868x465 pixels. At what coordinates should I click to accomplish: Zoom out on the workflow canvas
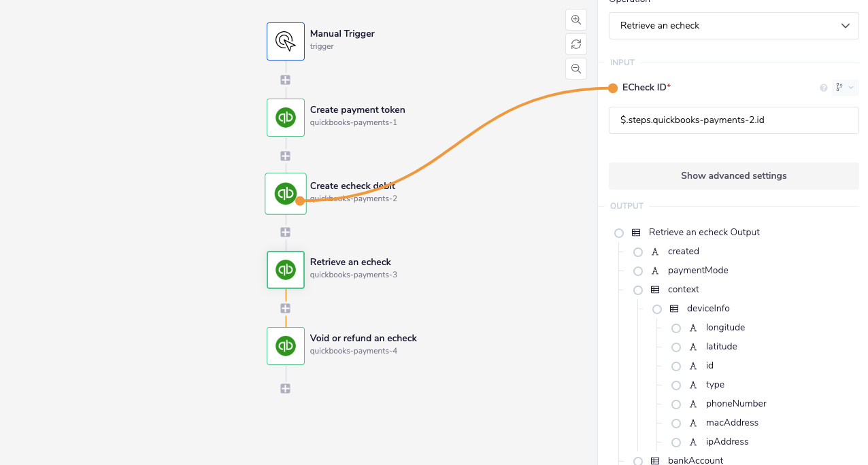pyautogui.click(x=575, y=69)
